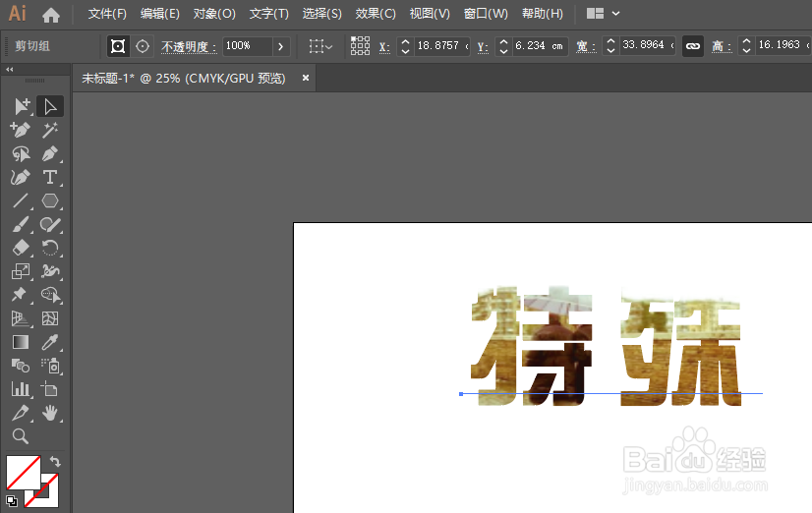Swap fill and stroke colors arrow
The height and width of the screenshot is (513, 812).
(x=55, y=461)
